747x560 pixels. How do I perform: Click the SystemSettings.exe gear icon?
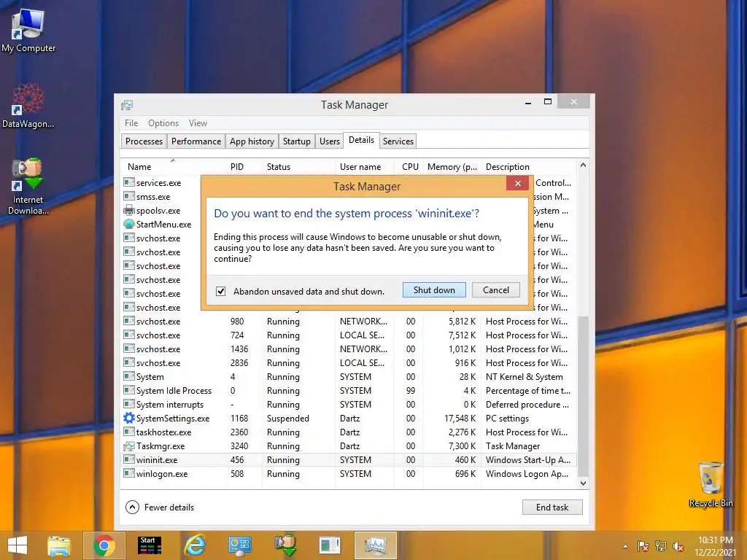pyautogui.click(x=128, y=418)
